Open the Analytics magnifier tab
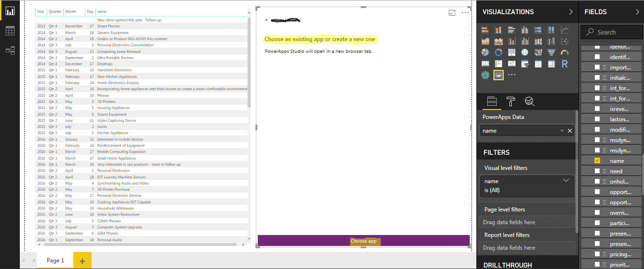The height and width of the screenshot is (269, 644). pyautogui.click(x=529, y=101)
